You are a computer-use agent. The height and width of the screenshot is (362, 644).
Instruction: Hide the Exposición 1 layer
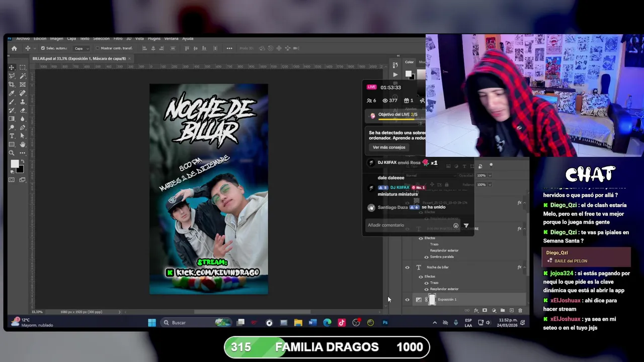tap(407, 300)
